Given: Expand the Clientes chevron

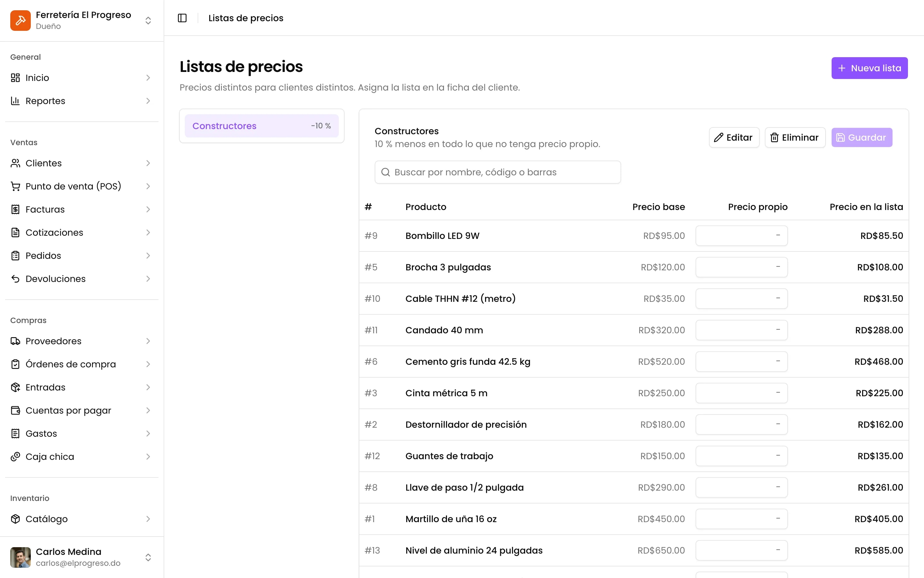Looking at the screenshot, I should (148, 163).
